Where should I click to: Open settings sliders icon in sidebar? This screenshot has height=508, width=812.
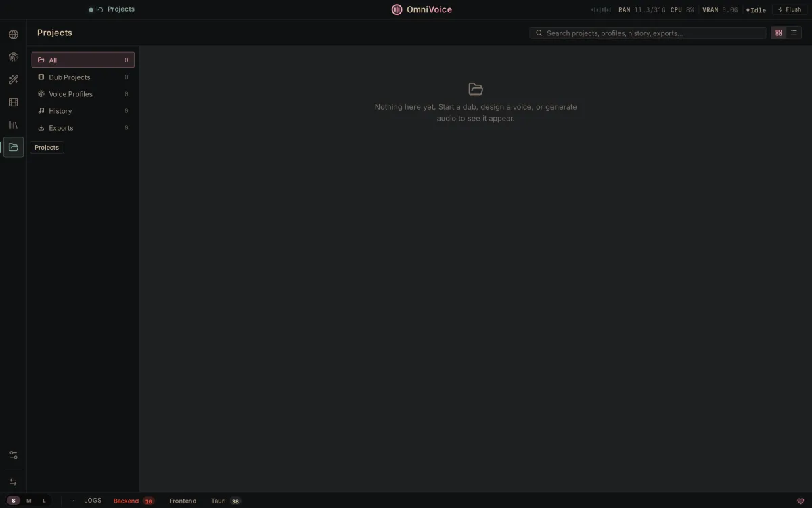[14, 455]
